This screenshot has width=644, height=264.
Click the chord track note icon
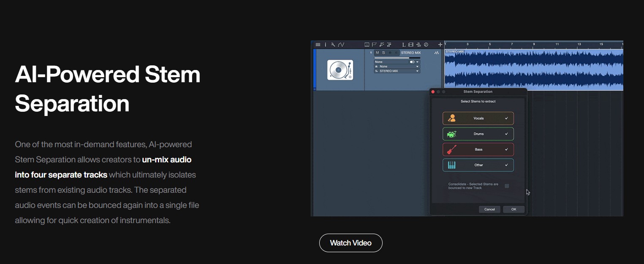point(381,45)
